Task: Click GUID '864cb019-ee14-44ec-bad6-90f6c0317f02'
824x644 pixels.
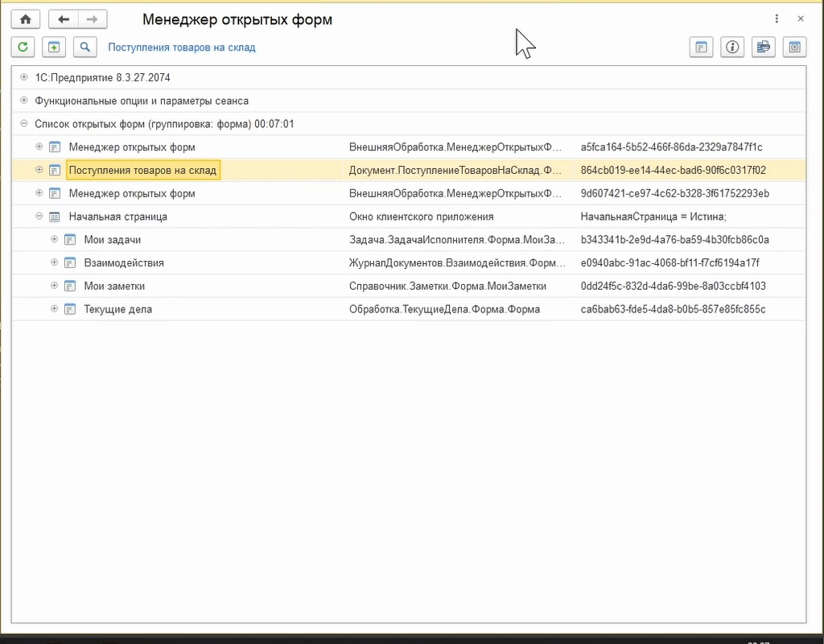Action: click(x=674, y=171)
